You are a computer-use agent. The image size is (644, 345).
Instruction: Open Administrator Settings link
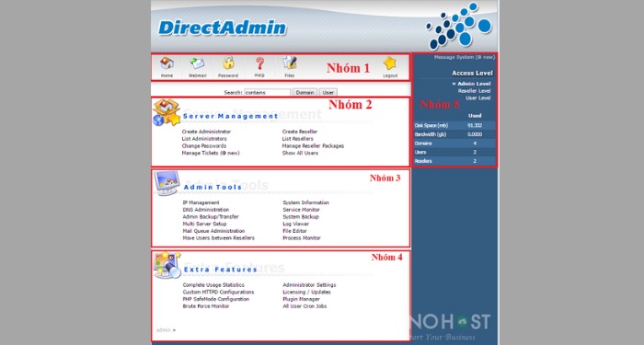click(x=309, y=285)
